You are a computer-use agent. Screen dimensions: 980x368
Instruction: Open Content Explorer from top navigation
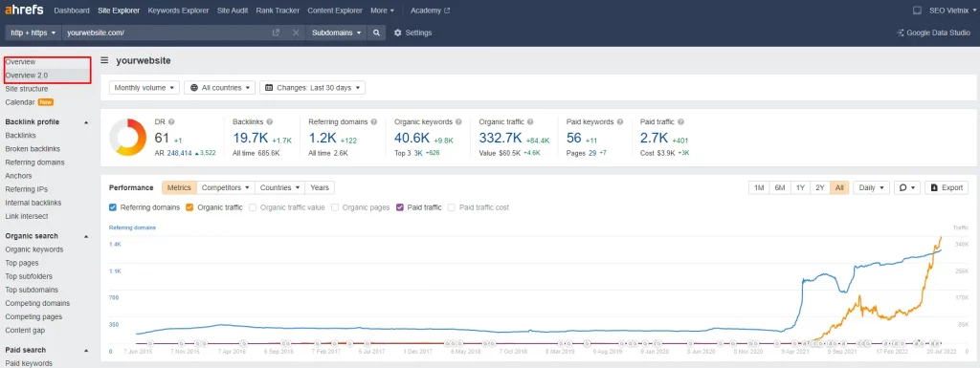click(335, 11)
